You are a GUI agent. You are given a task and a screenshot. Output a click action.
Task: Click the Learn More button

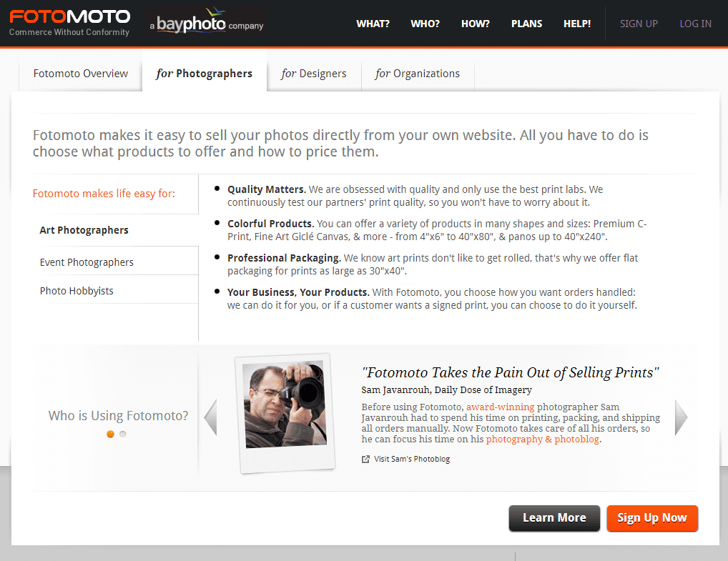point(554,518)
